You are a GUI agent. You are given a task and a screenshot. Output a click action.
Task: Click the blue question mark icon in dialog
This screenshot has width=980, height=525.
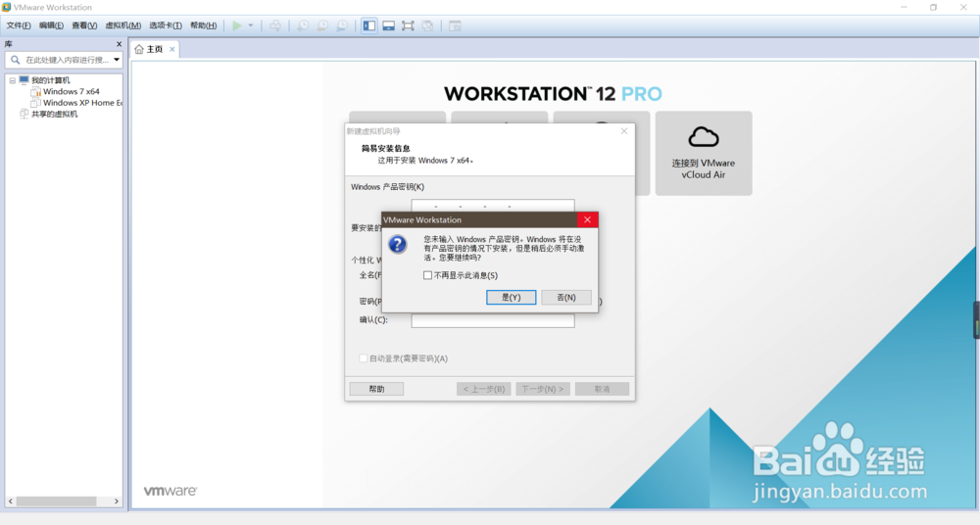[398, 244]
